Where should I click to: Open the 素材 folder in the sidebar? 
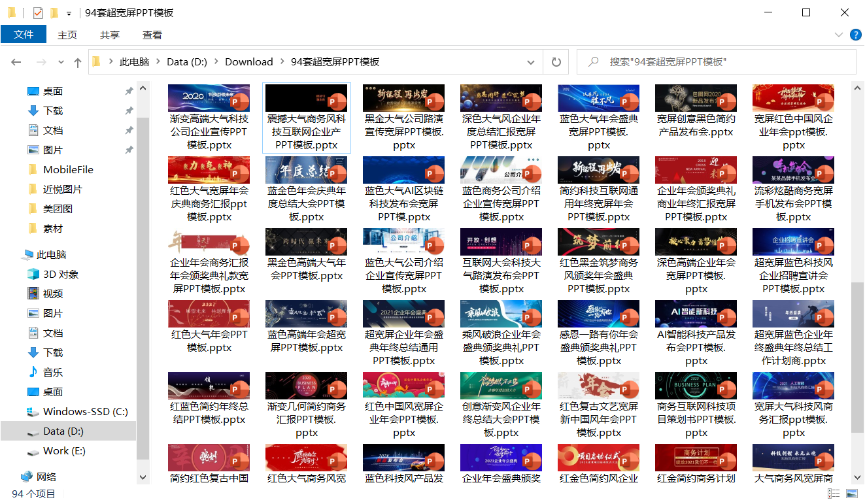pyautogui.click(x=53, y=228)
